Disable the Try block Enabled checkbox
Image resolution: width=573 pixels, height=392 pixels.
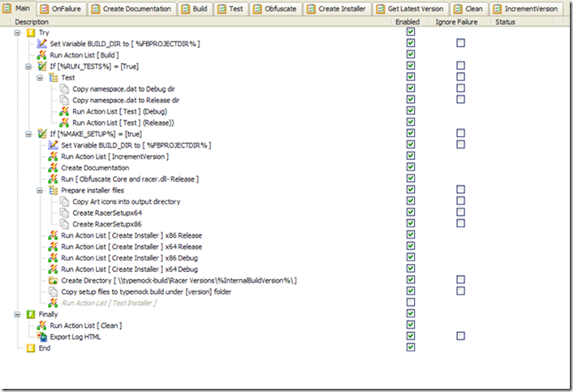pyautogui.click(x=411, y=32)
